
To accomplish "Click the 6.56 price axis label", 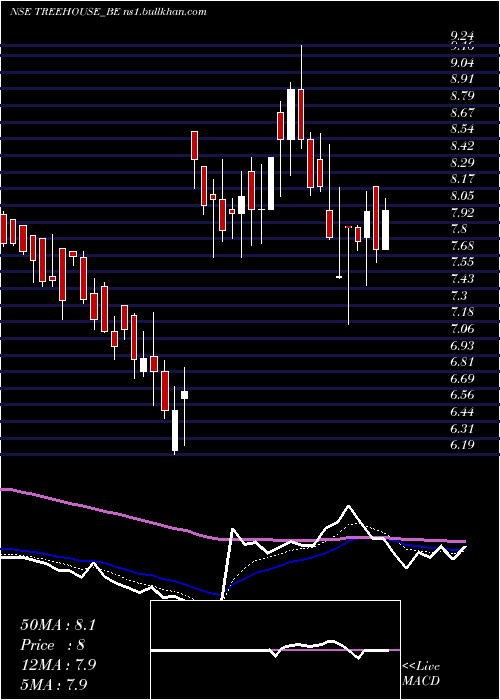I will click(462, 396).
